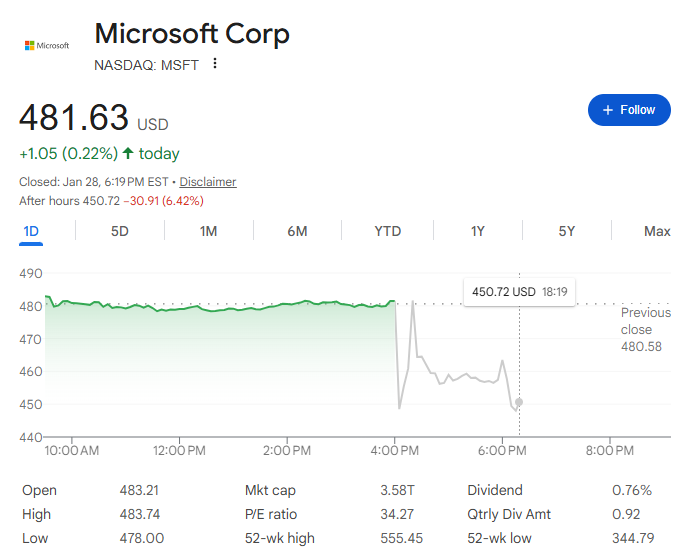Click the plus icon on Follow
Viewport: 690px width, 554px height.
pyautogui.click(x=607, y=110)
